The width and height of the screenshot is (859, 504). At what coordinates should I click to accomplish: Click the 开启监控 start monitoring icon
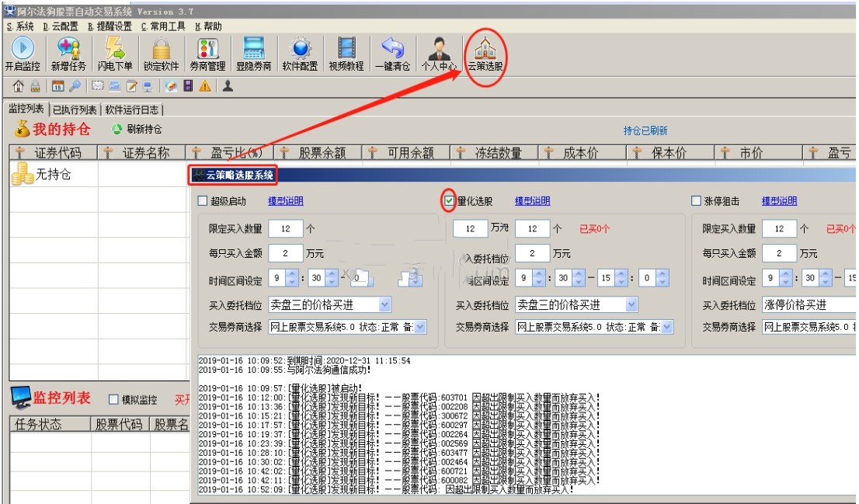pyautogui.click(x=23, y=53)
